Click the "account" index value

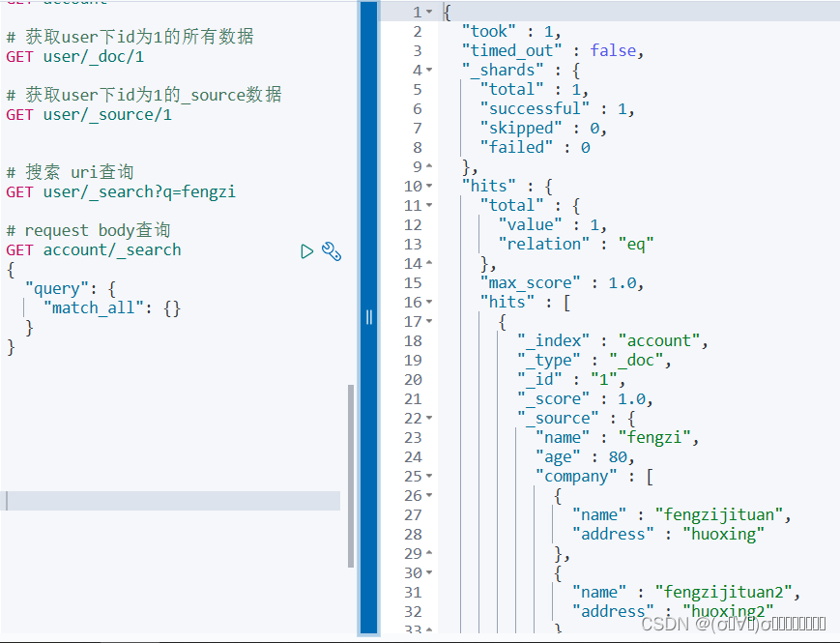(659, 340)
